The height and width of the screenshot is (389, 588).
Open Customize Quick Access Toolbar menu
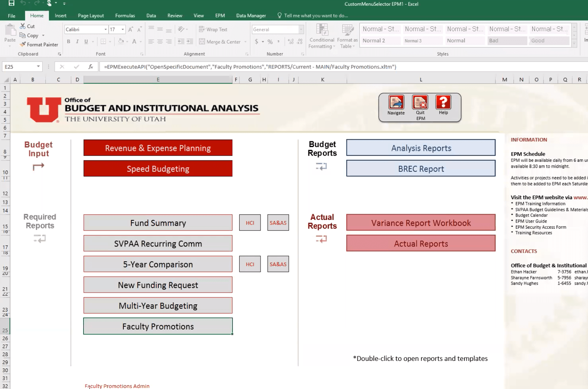(64, 3)
